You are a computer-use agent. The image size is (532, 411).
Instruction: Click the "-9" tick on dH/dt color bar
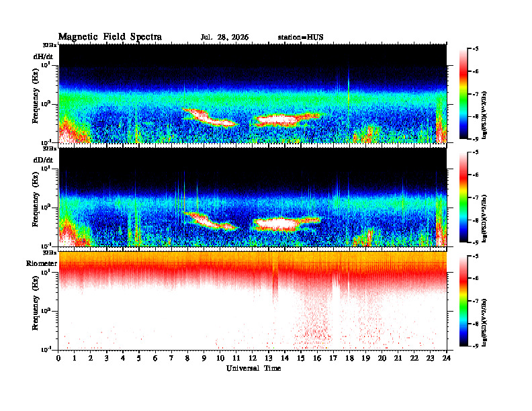click(476, 139)
